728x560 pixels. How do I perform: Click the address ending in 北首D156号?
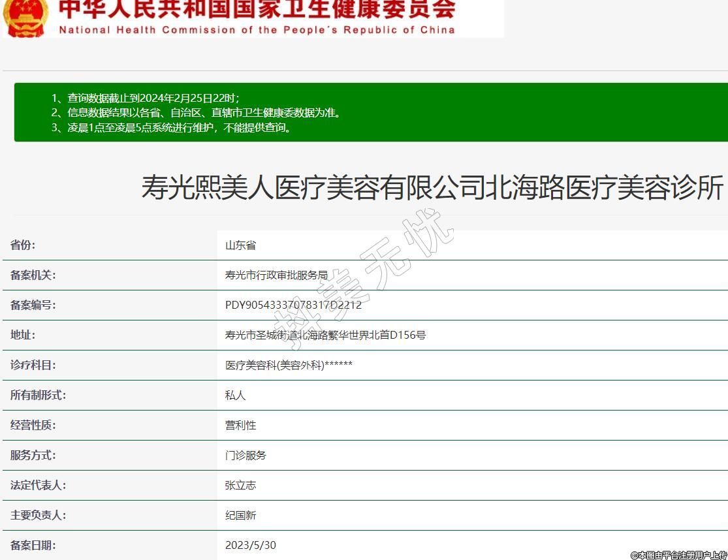tap(325, 335)
